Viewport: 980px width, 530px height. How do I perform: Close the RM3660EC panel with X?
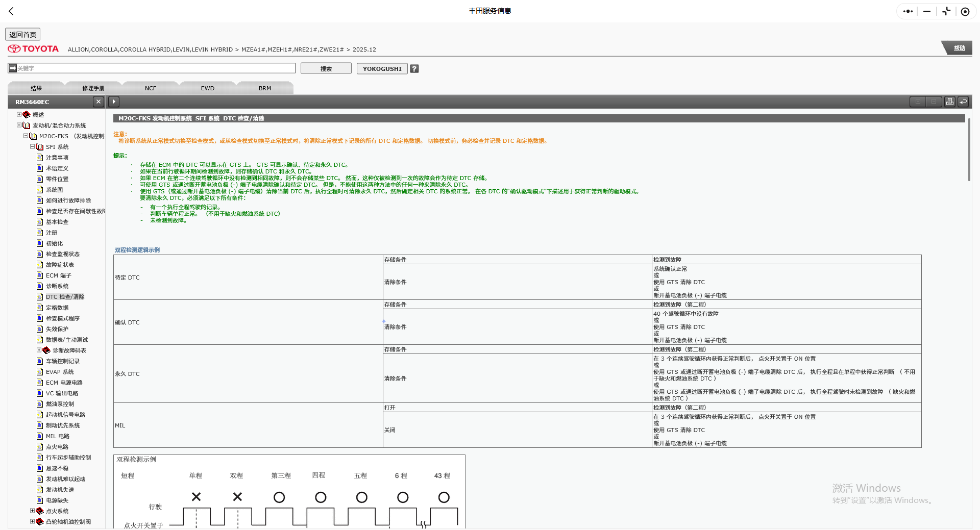pyautogui.click(x=99, y=102)
